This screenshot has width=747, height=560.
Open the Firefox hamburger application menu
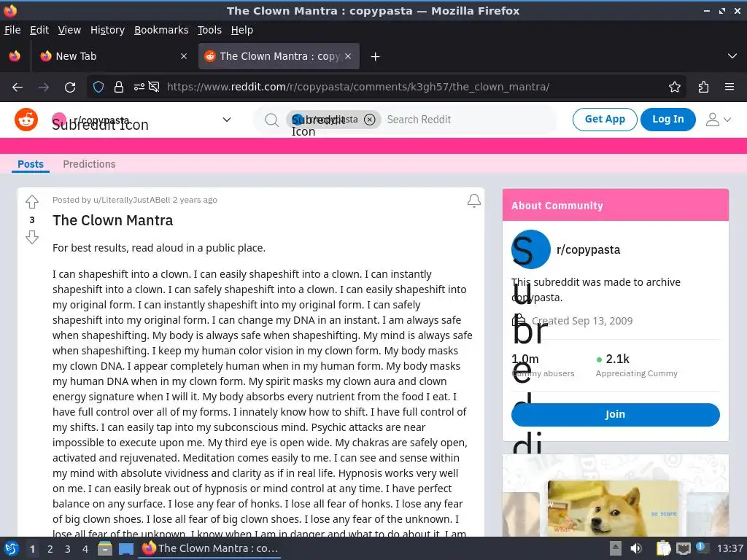point(729,87)
